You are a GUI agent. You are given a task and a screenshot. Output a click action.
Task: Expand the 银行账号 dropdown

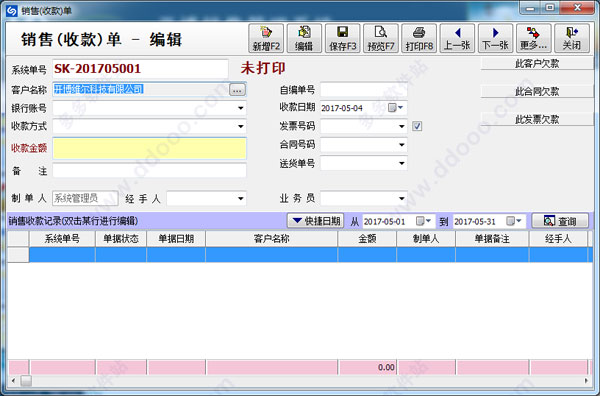[240, 108]
